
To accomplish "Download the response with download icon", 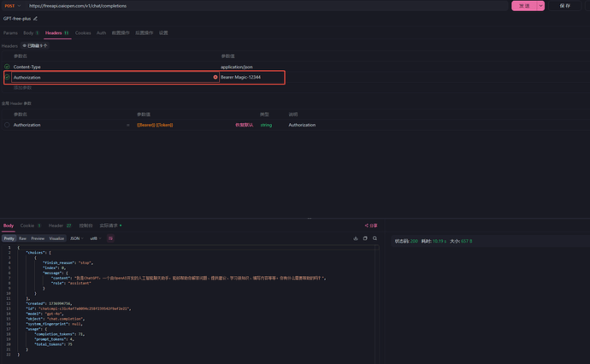I will (356, 238).
